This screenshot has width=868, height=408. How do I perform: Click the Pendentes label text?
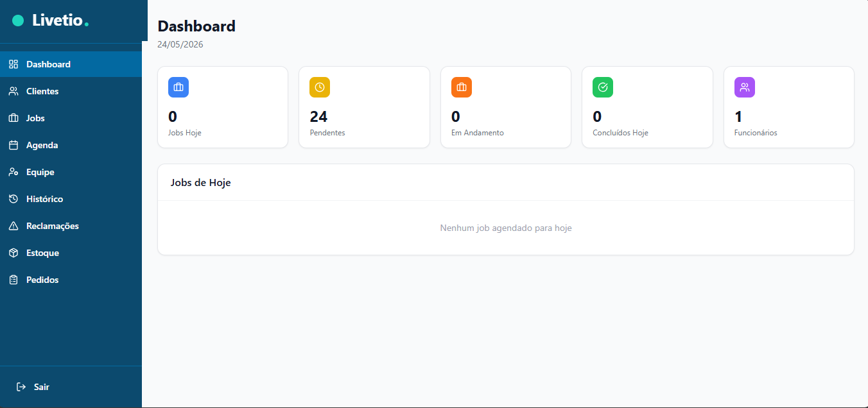pyautogui.click(x=327, y=133)
